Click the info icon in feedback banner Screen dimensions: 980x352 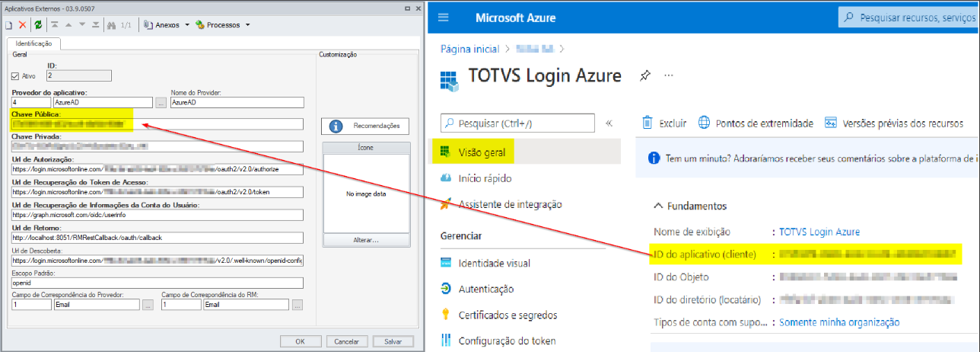[x=654, y=158]
